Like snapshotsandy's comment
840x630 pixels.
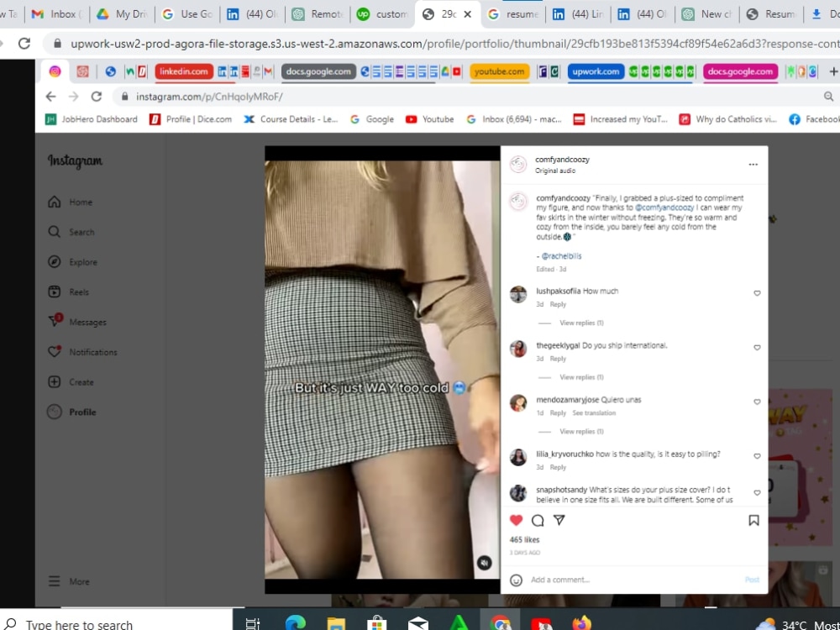click(757, 493)
